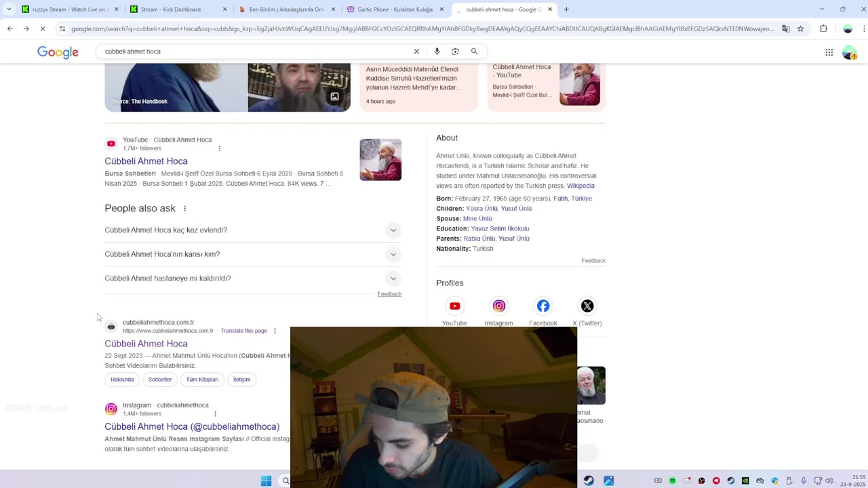Open the Google apps grid
This screenshot has width=868, height=488.
(829, 52)
